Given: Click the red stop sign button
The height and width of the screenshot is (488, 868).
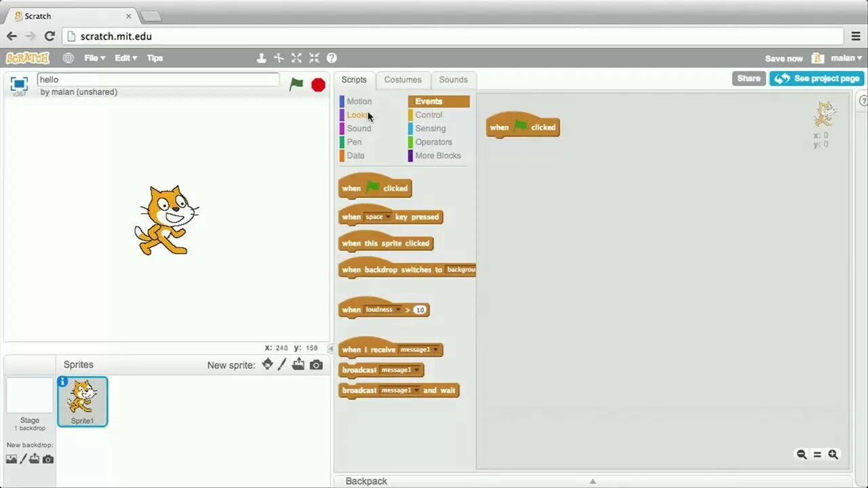Looking at the screenshot, I should 318,85.
